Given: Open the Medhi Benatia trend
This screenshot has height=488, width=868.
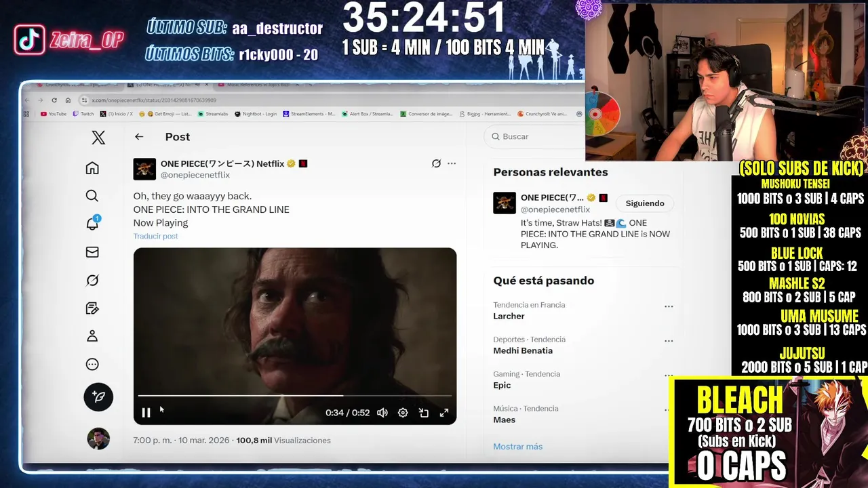Looking at the screenshot, I should coord(523,350).
